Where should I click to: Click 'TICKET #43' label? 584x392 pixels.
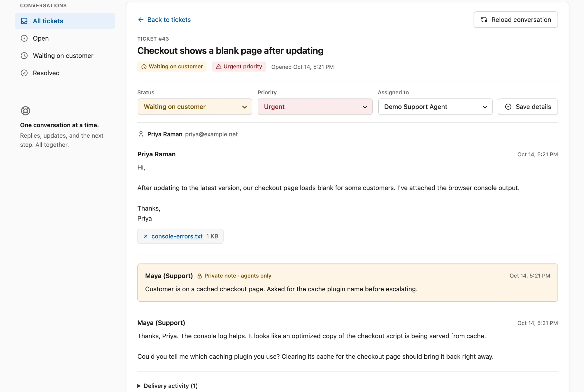click(153, 39)
